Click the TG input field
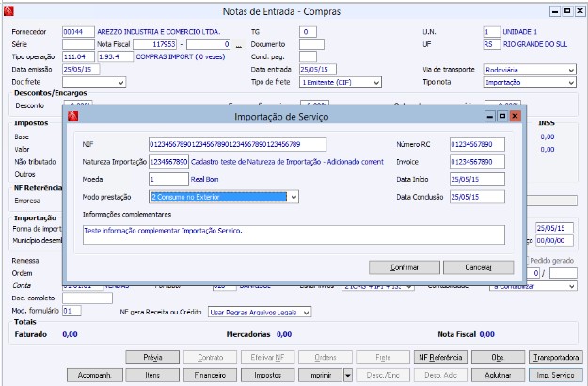The image size is (588, 386). click(x=308, y=32)
